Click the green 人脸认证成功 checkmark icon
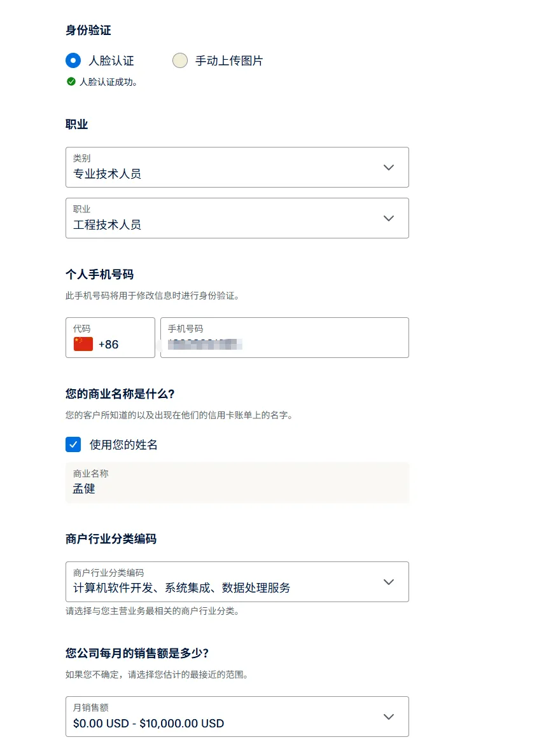558x756 pixels. click(x=71, y=81)
